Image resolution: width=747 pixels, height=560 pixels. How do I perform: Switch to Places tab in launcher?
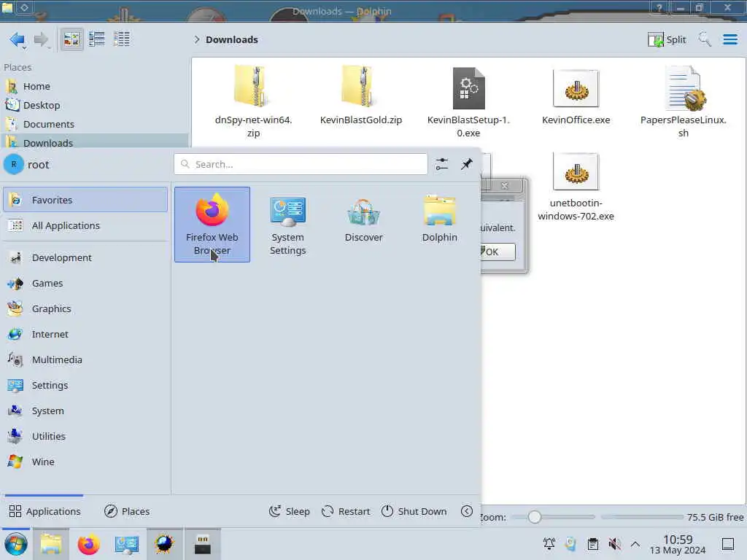tap(127, 511)
